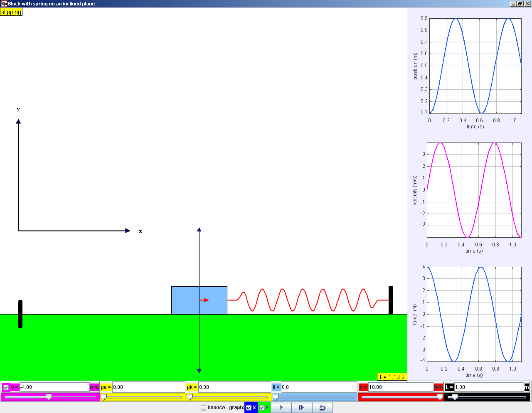Click the black length L slider handle

click(455, 397)
